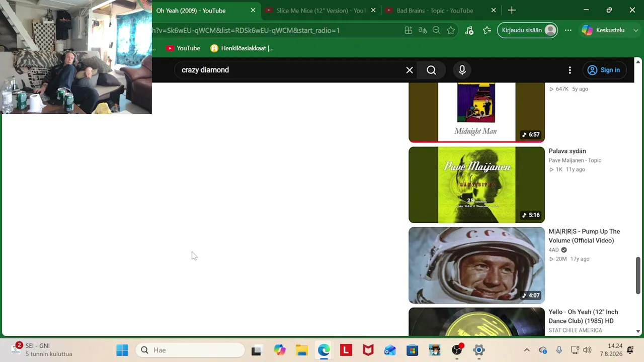Open Task View on the taskbar
This screenshot has width=644, height=362.
coord(256,350)
